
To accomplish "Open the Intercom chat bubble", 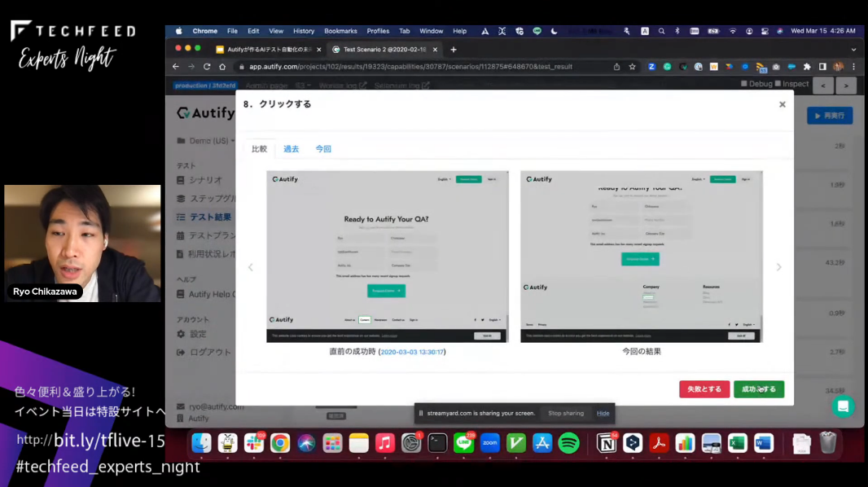I will coord(843,406).
